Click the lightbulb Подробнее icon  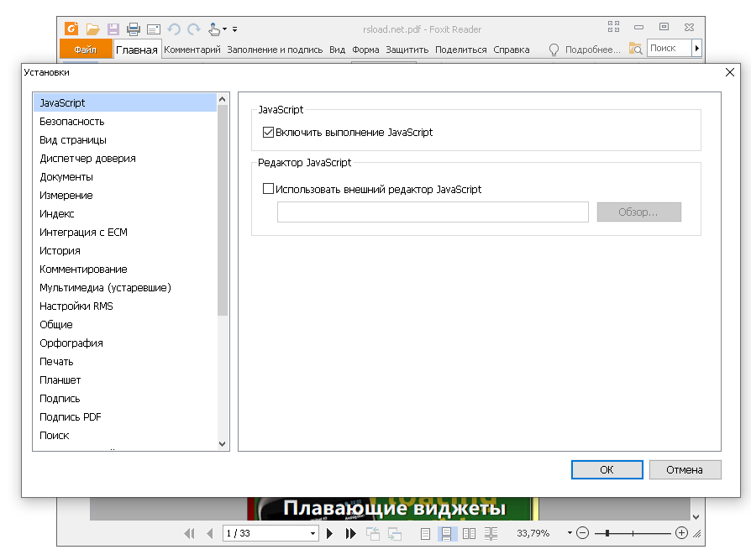554,50
